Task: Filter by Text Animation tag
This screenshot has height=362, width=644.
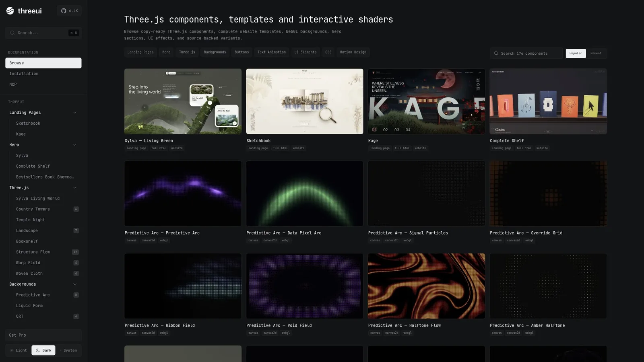Action: (272, 52)
